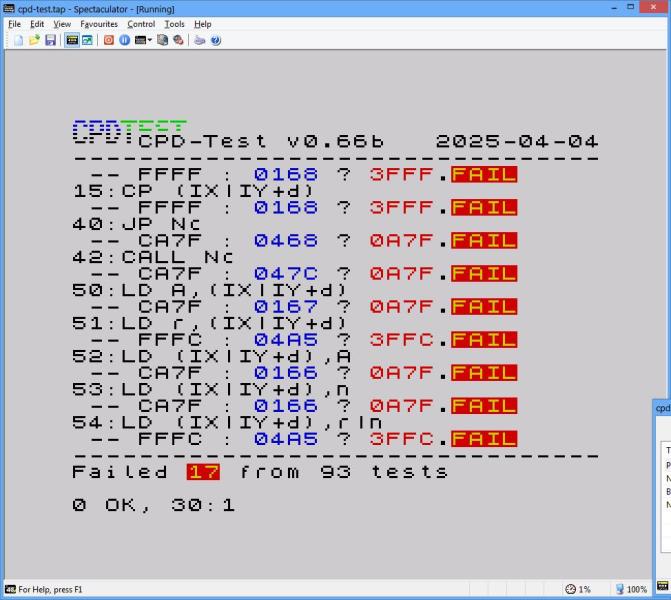
Task: Expand the model selection dropdown arrow
Action: click(x=150, y=40)
